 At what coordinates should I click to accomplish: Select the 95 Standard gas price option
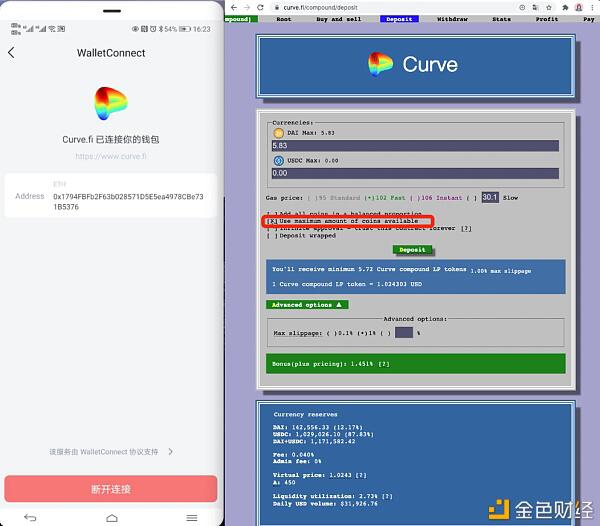(x=334, y=198)
